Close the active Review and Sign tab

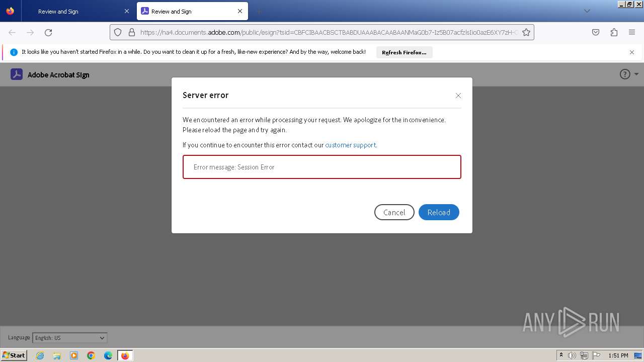click(240, 12)
